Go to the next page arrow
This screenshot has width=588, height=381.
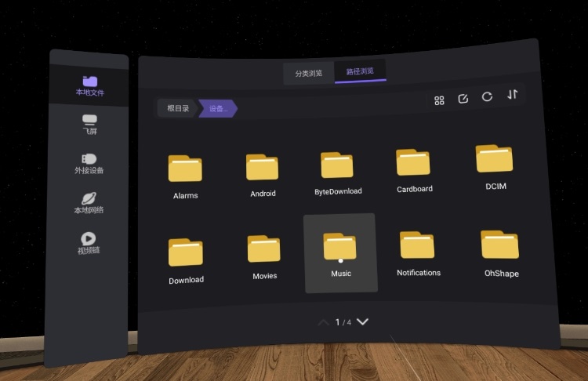pyautogui.click(x=362, y=321)
